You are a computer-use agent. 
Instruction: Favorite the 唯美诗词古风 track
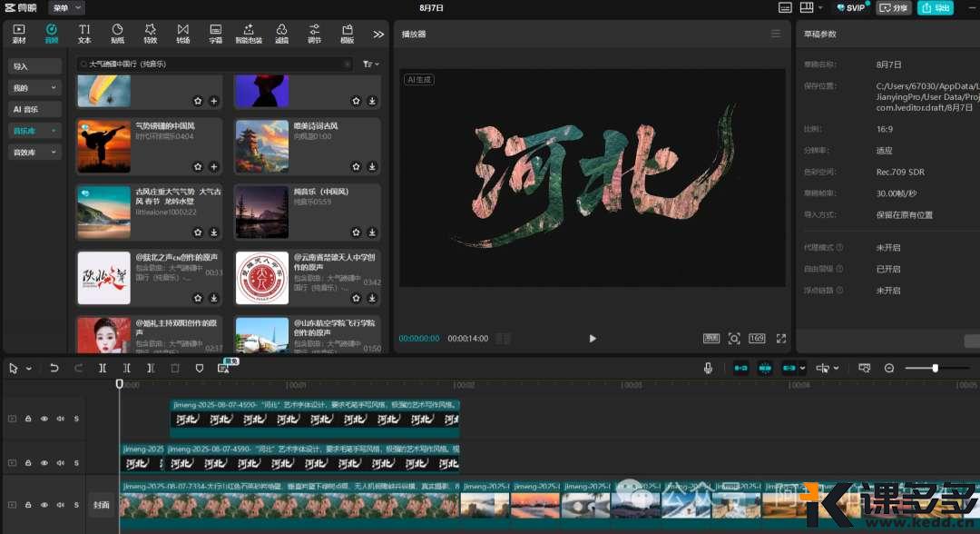357,166
